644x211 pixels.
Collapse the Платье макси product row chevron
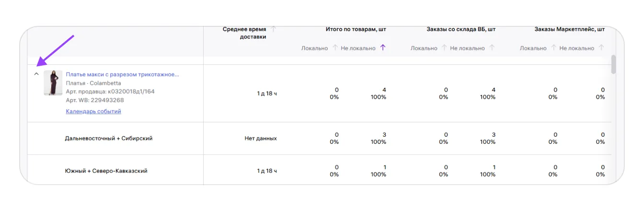pyautogui.click(x=36, y=74)
